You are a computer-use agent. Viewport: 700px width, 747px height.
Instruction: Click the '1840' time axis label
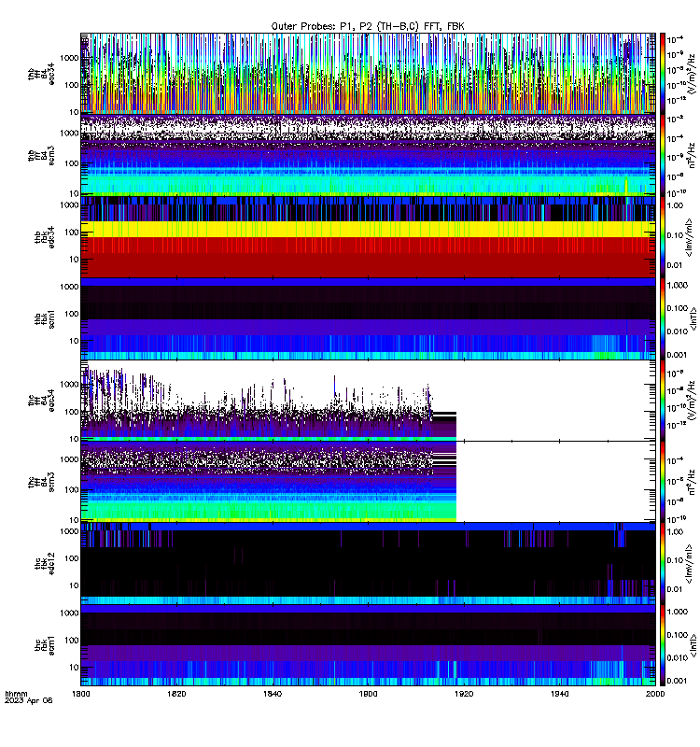point(273,693)
